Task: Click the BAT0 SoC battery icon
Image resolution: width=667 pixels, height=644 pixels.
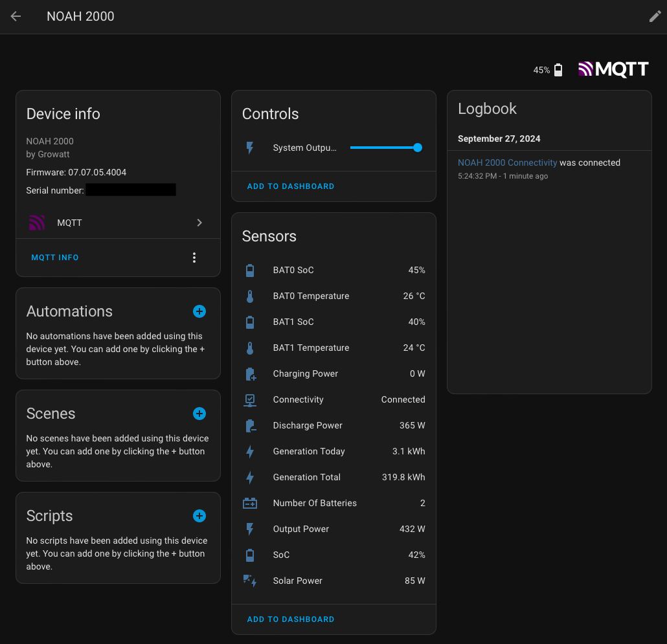Action: [250, 271]
